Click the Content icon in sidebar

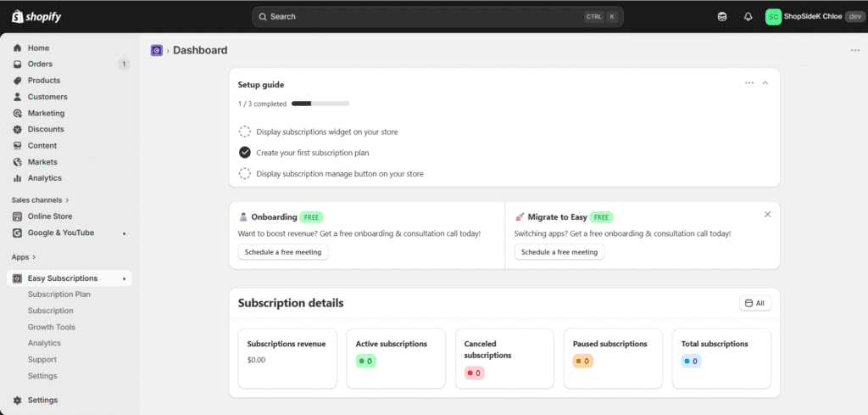click(17, 146)
